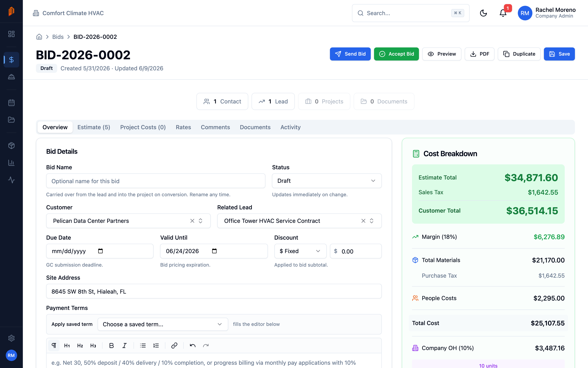The image size is (588, 368).
Task: Click the Bid Name input field
Action: coord(156,181)
